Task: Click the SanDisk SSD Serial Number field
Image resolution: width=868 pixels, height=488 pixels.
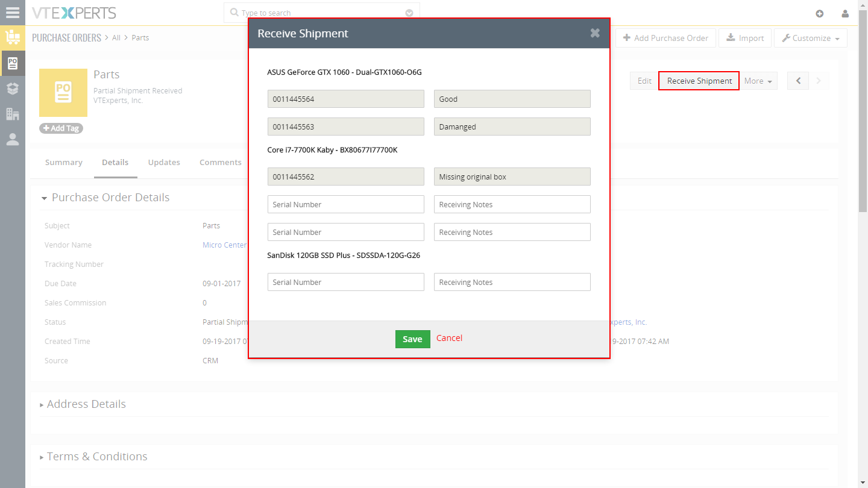Action: tap(346, 282)
